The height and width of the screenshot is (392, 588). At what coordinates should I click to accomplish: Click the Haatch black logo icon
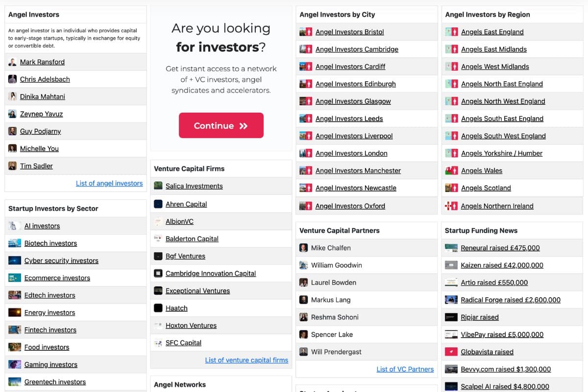158,308
